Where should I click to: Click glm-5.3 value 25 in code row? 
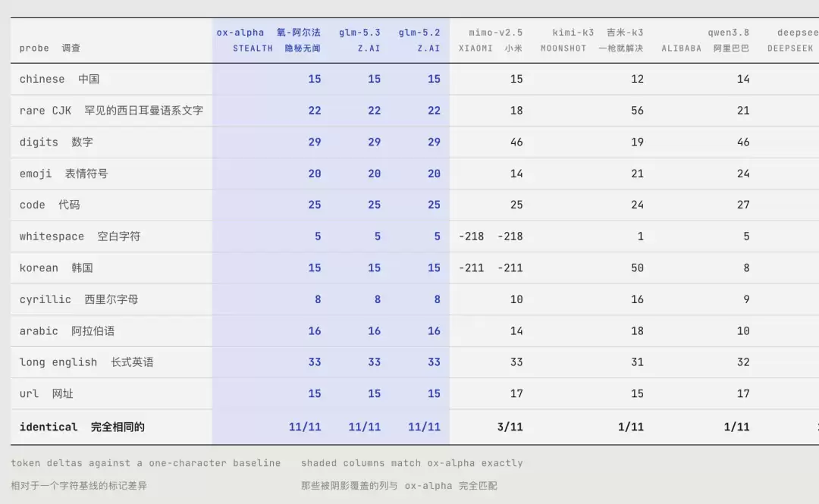pos(374,205)
